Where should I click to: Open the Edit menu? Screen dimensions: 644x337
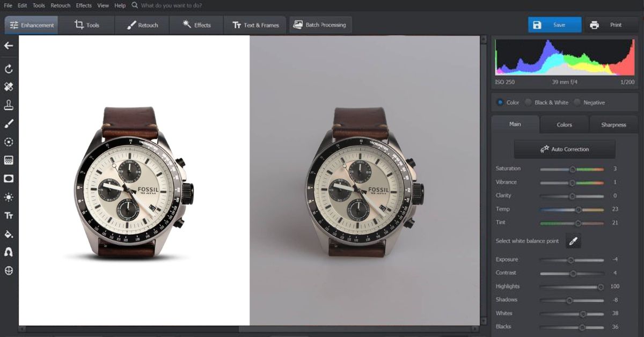[22, 5]
